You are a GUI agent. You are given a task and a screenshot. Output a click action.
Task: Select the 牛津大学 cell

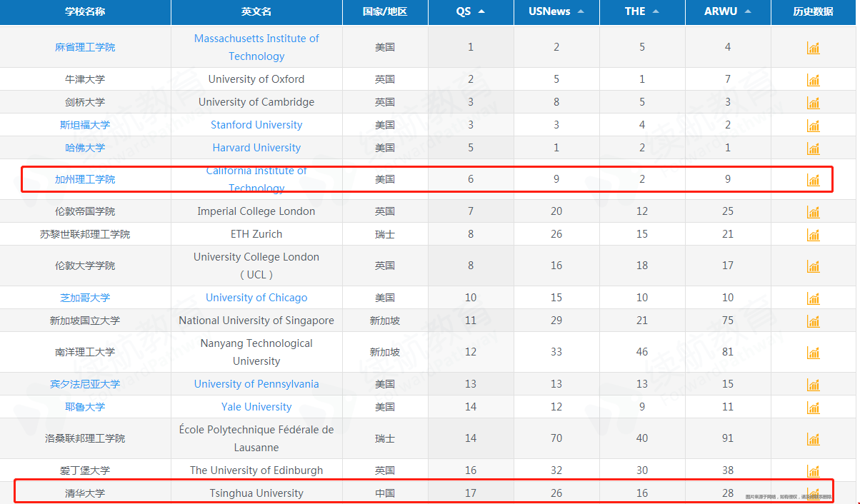coord(85,79)
